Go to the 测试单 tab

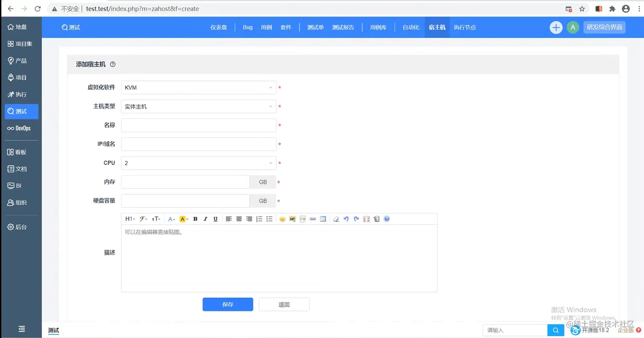coord(316,27)
